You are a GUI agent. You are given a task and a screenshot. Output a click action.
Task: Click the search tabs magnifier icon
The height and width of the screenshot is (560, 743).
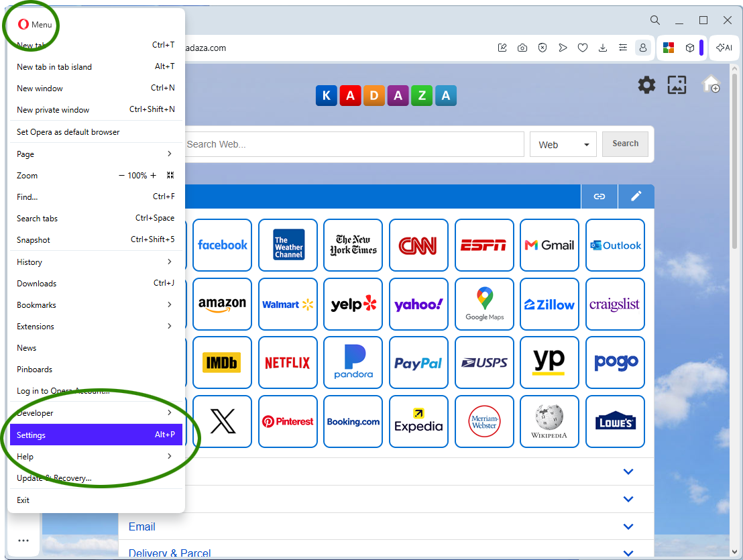[x=655, y=20]
